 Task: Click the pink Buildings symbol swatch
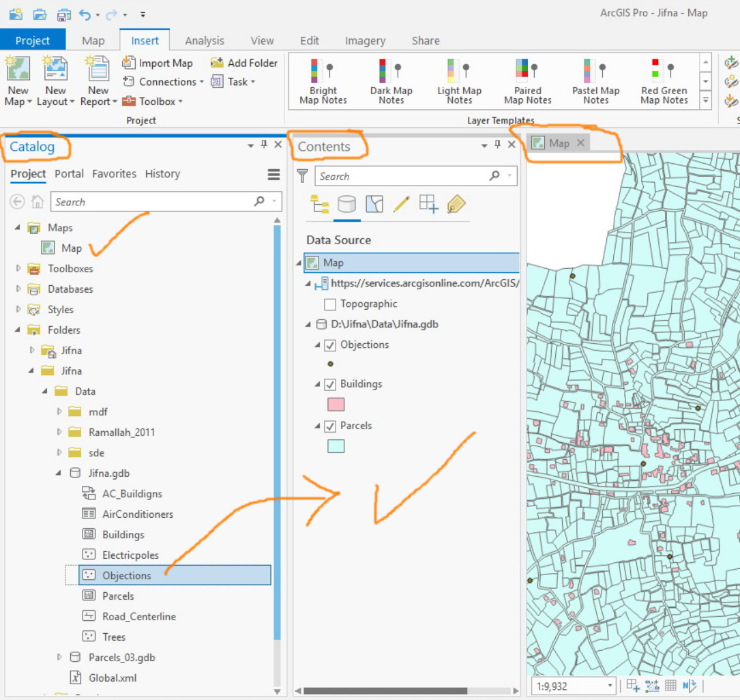pos(336,405)
